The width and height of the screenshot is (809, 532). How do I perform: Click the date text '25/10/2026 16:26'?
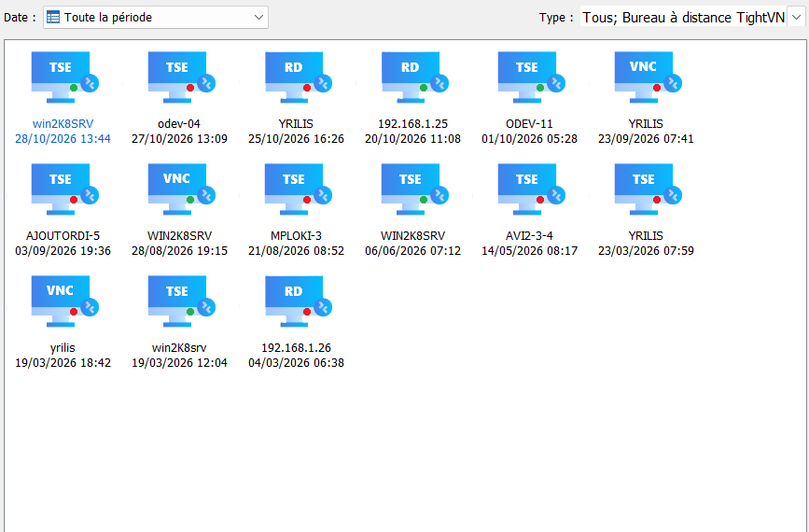tap(296, 139)
